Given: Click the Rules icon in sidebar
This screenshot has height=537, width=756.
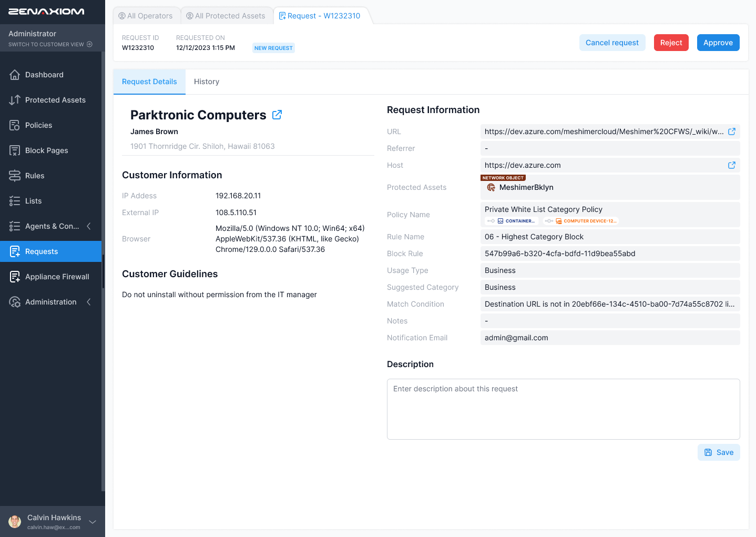Looking at the screenshot, I should point(15,176).
